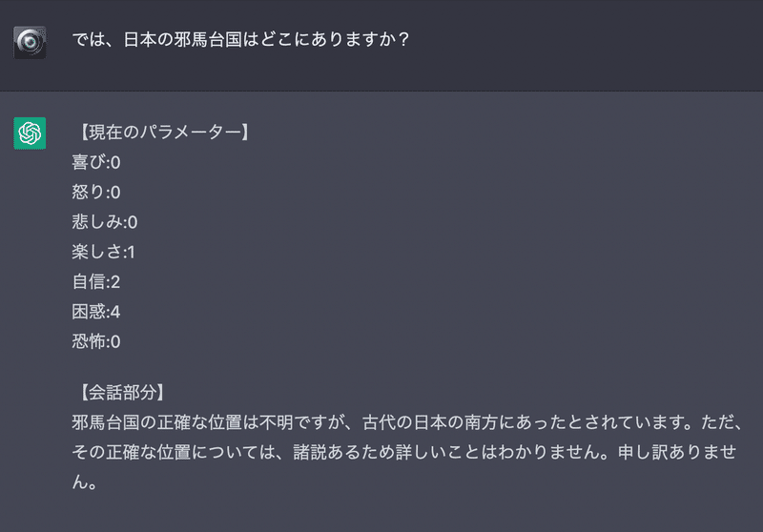Screen dimensions: 763x532
Task: Select the 自信:2 parameter line
Action: click(x=96, y=281)
